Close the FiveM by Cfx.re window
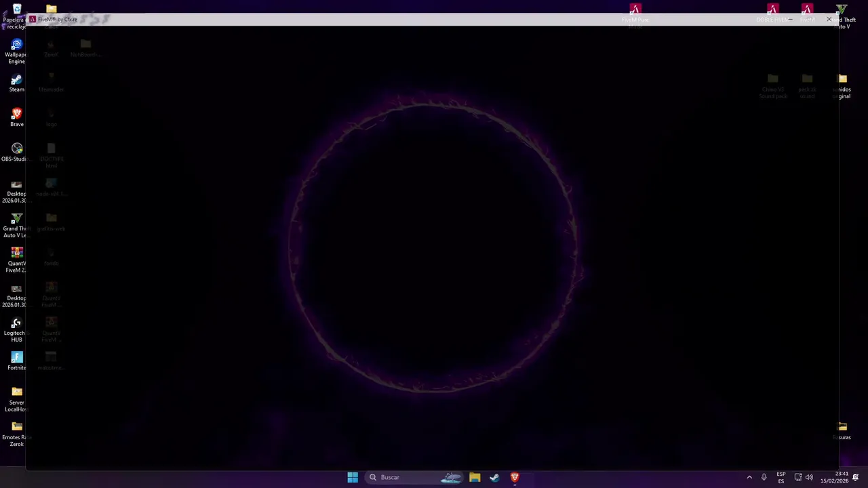The width and height of the screenshot is (868, 488). click(x=829, y=20)
